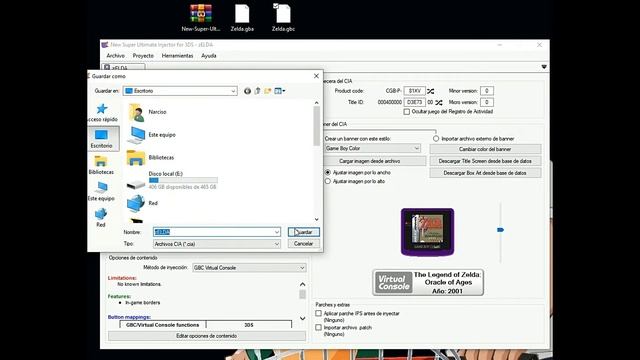
Task: Select the Narciso user folder
Action: point(147,112)
